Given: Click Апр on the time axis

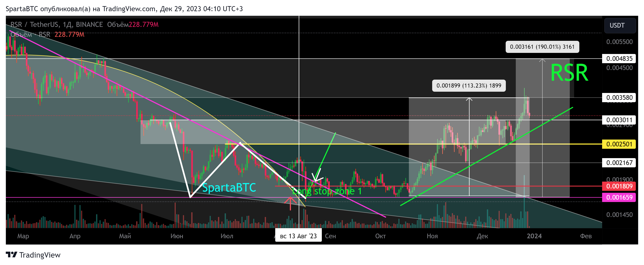Looking at the screenshot, I should tap(75, 236).
